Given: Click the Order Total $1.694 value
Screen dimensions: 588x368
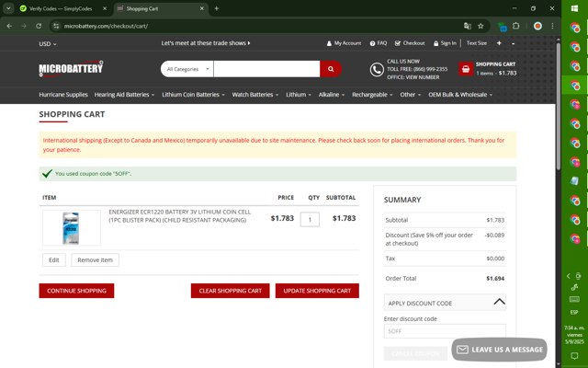Looking at the screenshot, I should pyautogui.click(x=495, y=278).
